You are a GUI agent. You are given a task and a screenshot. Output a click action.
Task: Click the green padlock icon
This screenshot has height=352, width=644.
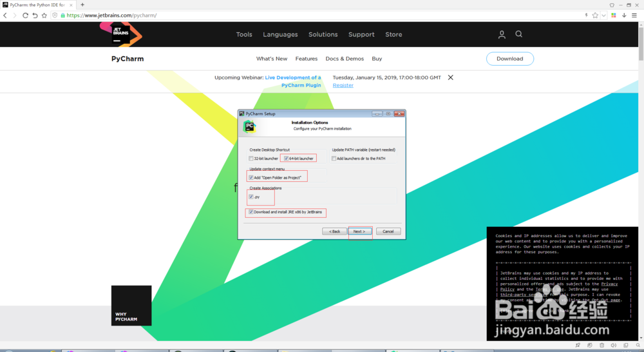(63, 15)
